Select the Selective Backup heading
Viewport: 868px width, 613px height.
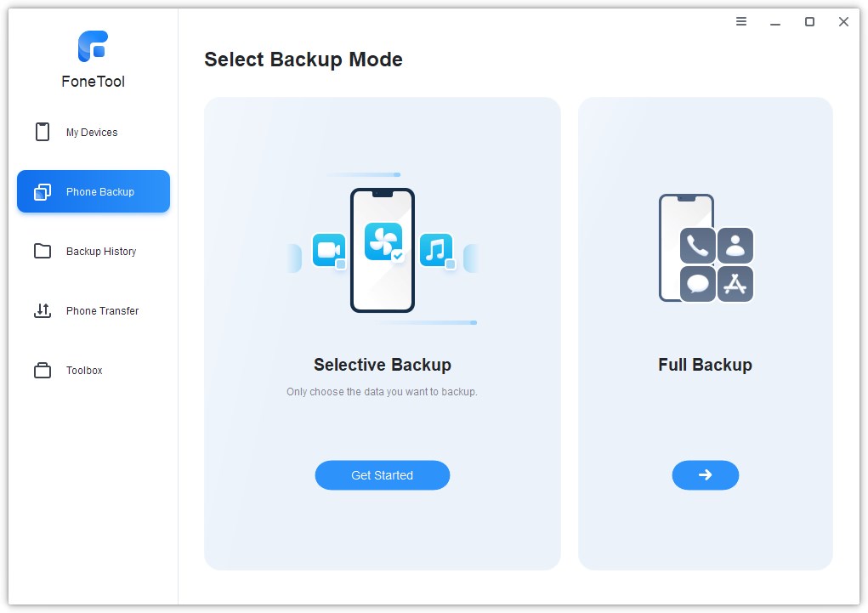[383, 365]
